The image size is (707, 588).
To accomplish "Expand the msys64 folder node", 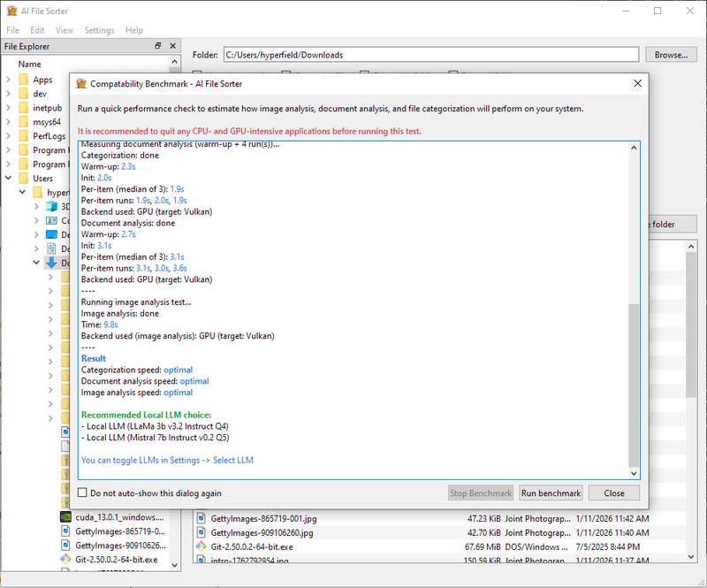I will coord(8,121).
